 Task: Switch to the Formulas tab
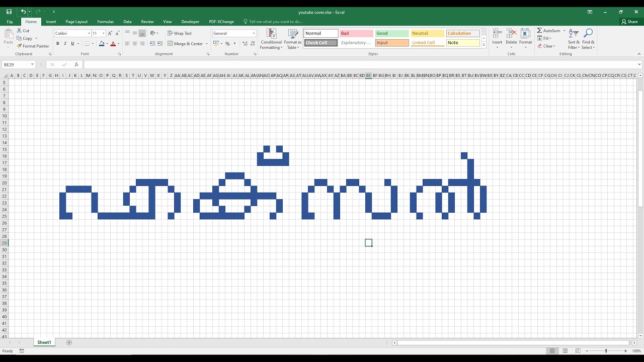105,22
